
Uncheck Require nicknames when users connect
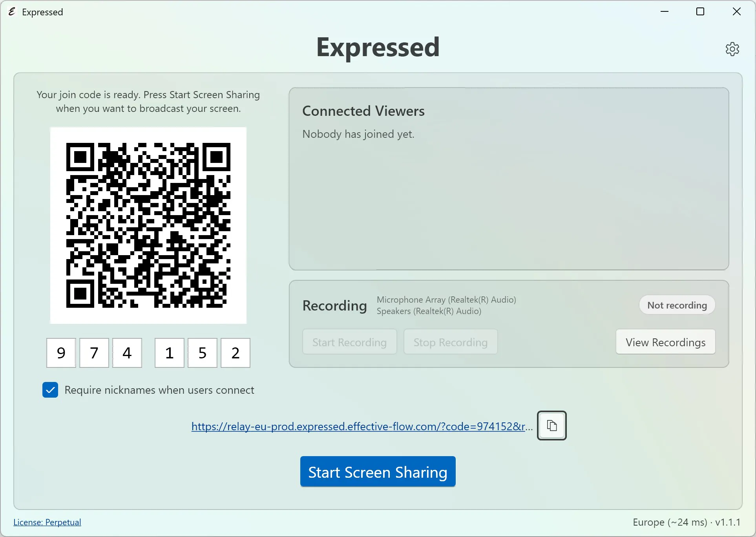(50, 390)
